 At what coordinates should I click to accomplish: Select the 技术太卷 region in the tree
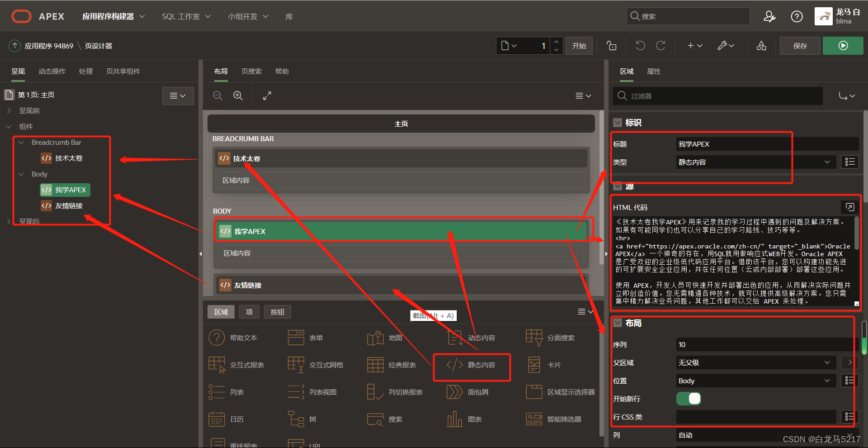click(x=62, y=158)
